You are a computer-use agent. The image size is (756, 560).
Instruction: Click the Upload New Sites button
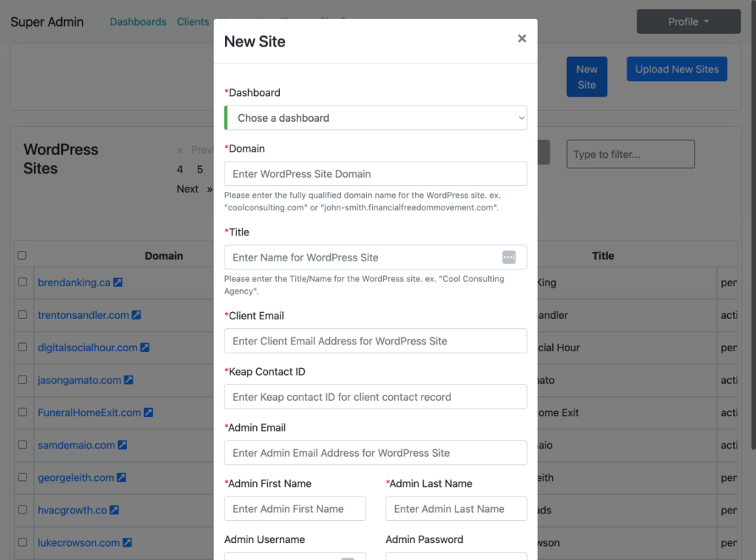coord(677,69)
